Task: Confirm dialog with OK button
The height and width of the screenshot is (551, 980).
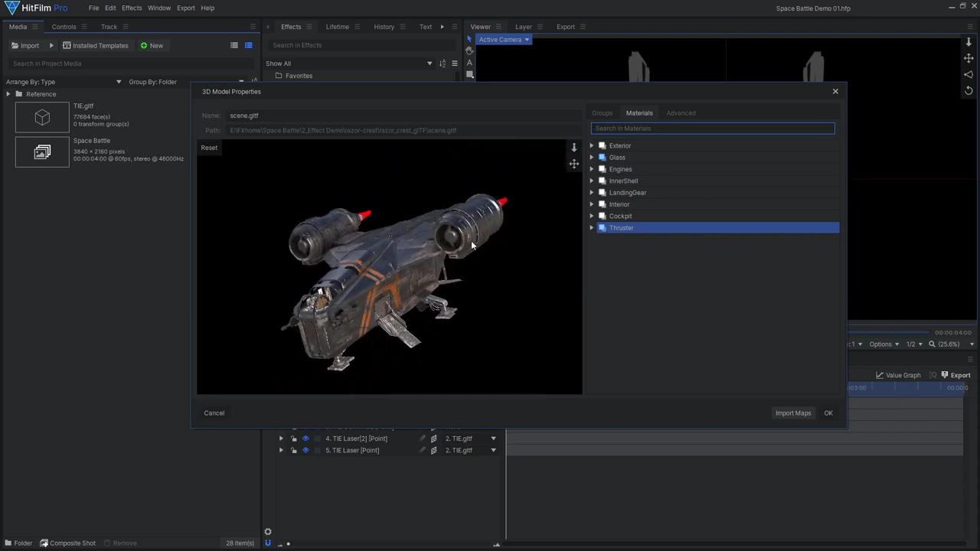Action: [828, 413]
